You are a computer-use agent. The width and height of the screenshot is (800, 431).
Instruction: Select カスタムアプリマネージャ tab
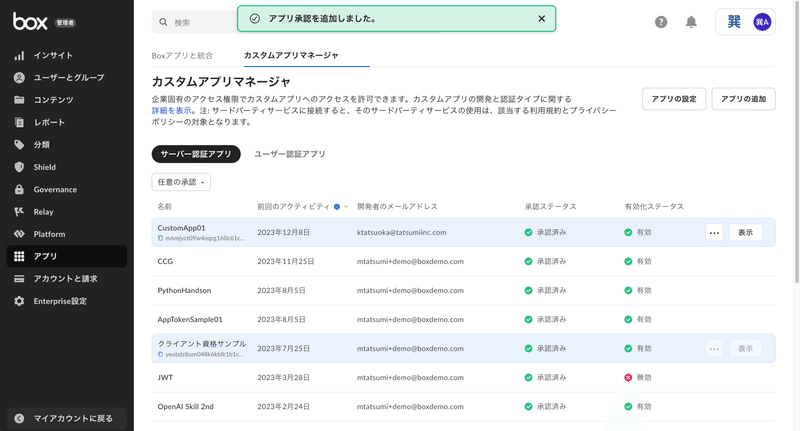[x=291, y=55]
